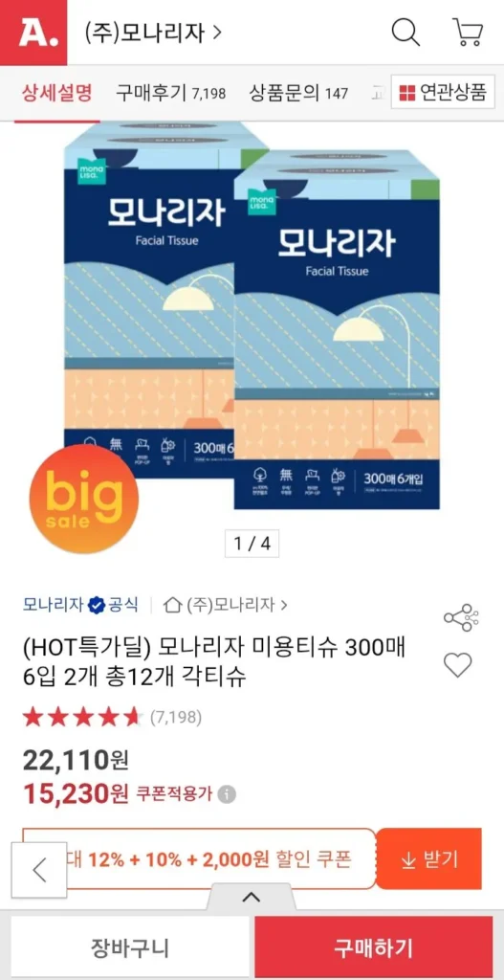Tap the share icon beside product title

tap(461, 617)
